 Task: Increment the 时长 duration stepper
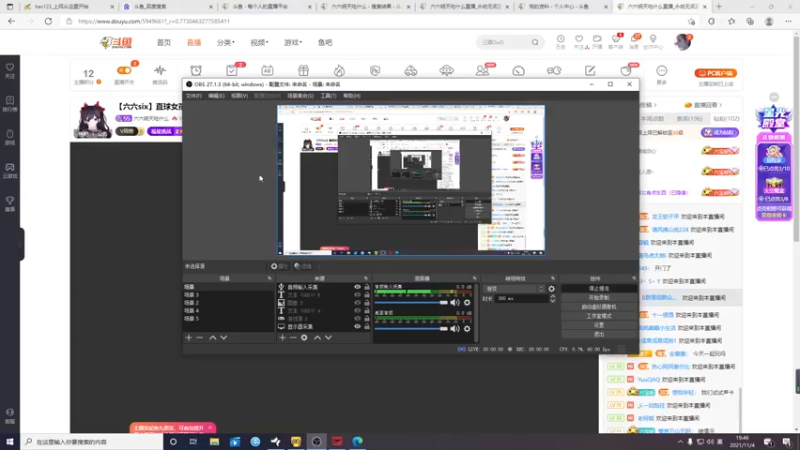coord(553,296)
